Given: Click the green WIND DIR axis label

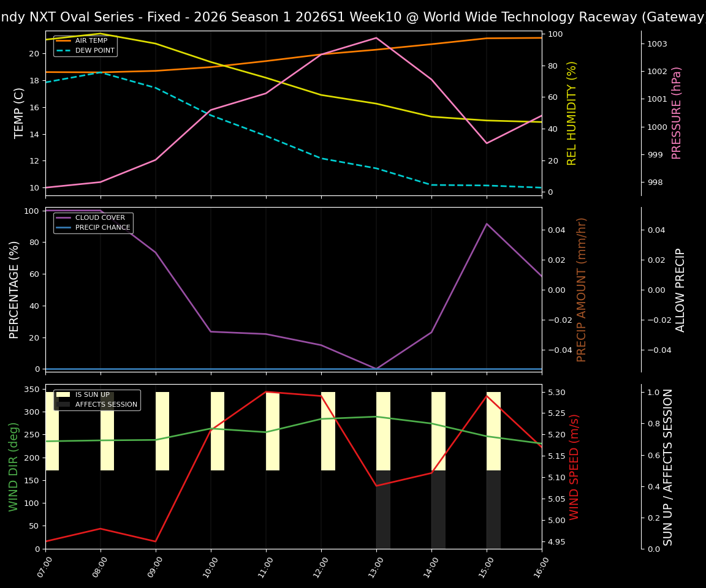Looking at the screenshot, I should tap(12, 464).
